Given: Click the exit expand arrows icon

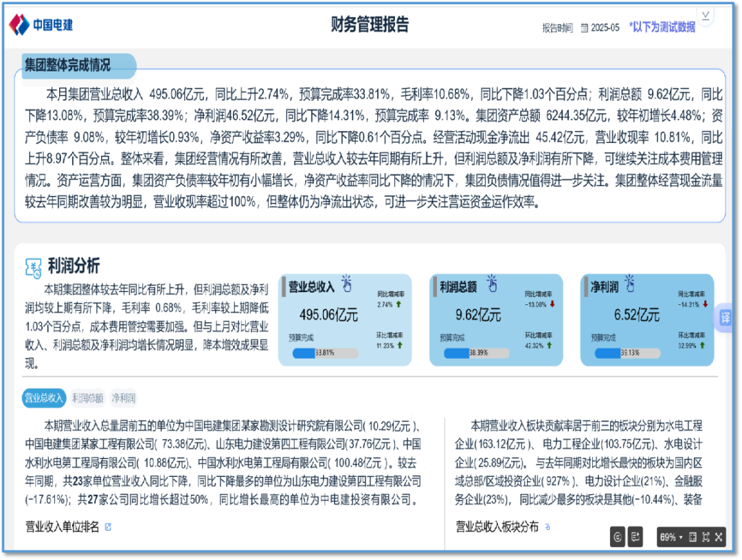Looking at the screenshot, I should (x=719, y=537).
